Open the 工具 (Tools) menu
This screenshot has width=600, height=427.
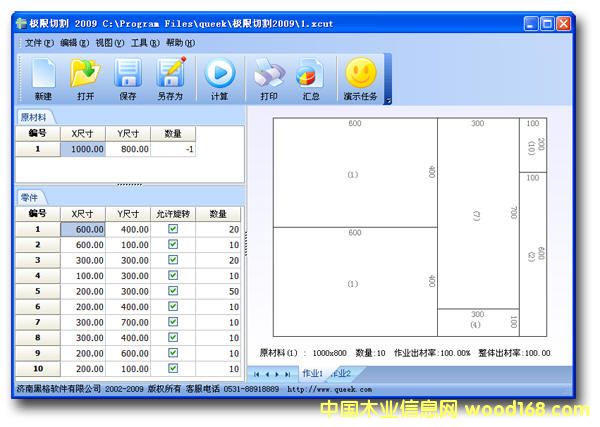(x=144, y=43)
